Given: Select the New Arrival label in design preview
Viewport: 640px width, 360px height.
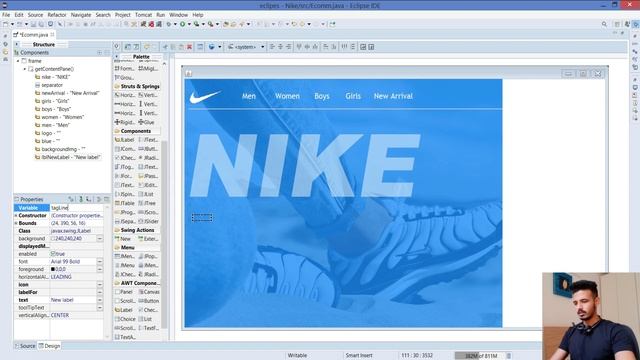Looking at the screenshot, I should [x=393, y=96].
